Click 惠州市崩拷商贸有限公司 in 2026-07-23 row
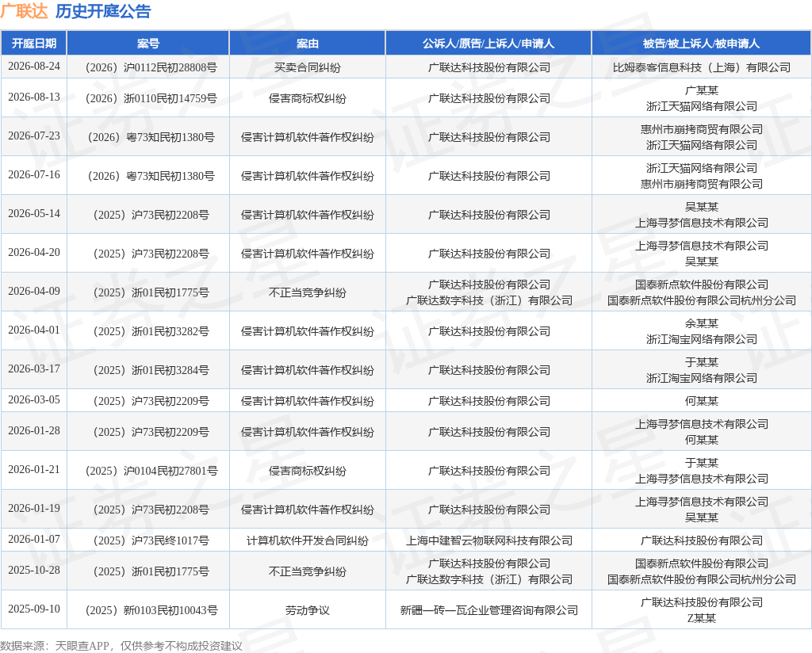 702,129
